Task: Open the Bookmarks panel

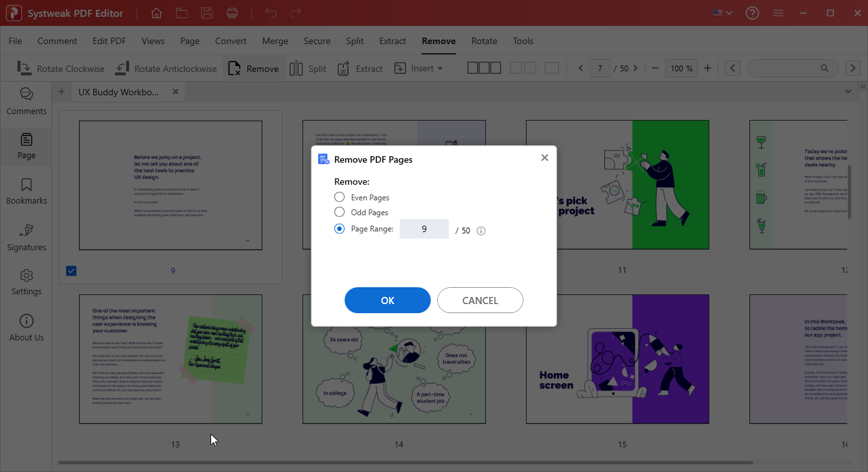Action: [26, 191]
